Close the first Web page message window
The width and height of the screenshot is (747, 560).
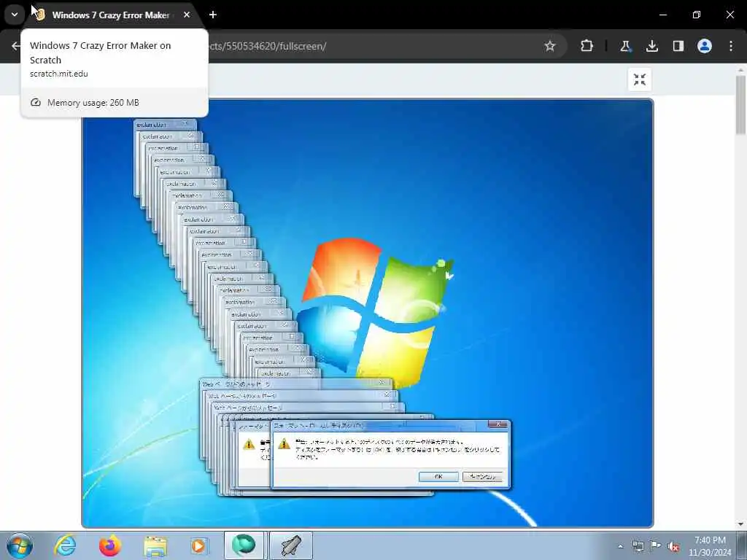382,383
